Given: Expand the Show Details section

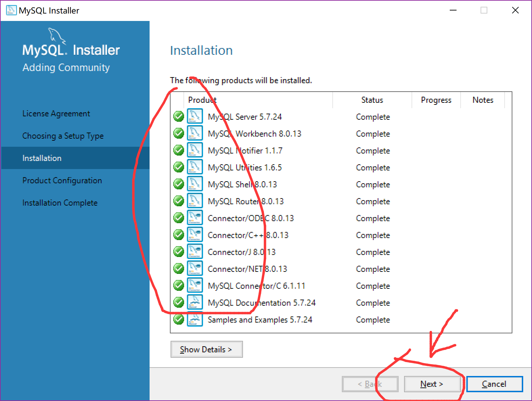Looking at the screenshot, I should point(206,349).
